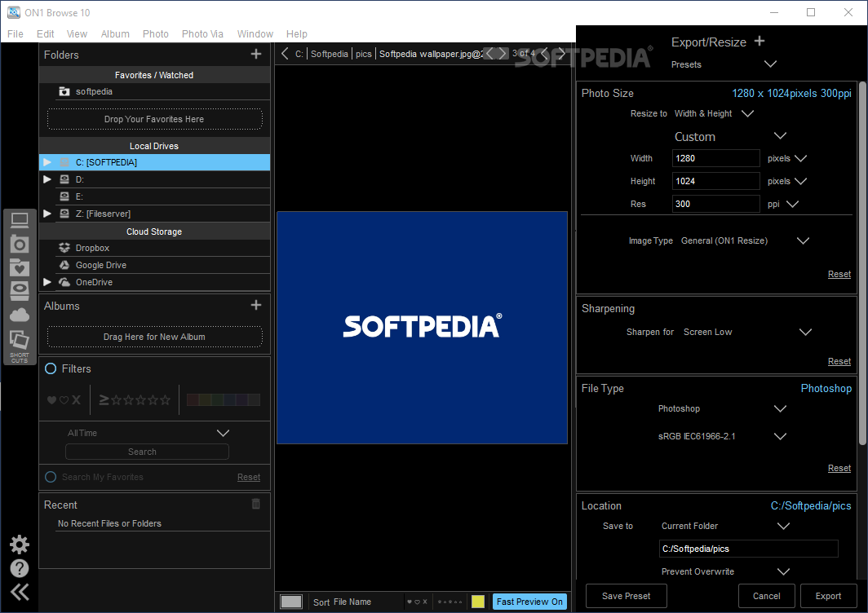Reset the Sharpening settings
868x613 pixels.
point(839,361)
